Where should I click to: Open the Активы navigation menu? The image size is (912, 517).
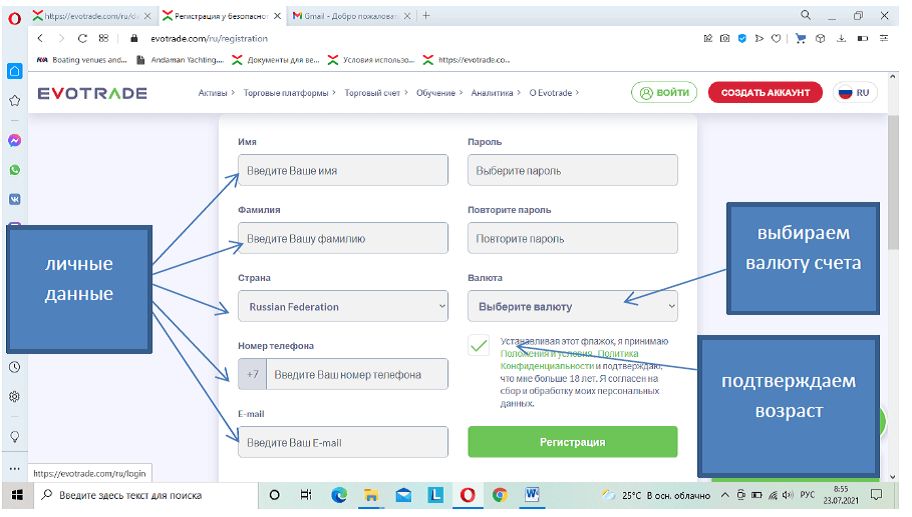216,93
